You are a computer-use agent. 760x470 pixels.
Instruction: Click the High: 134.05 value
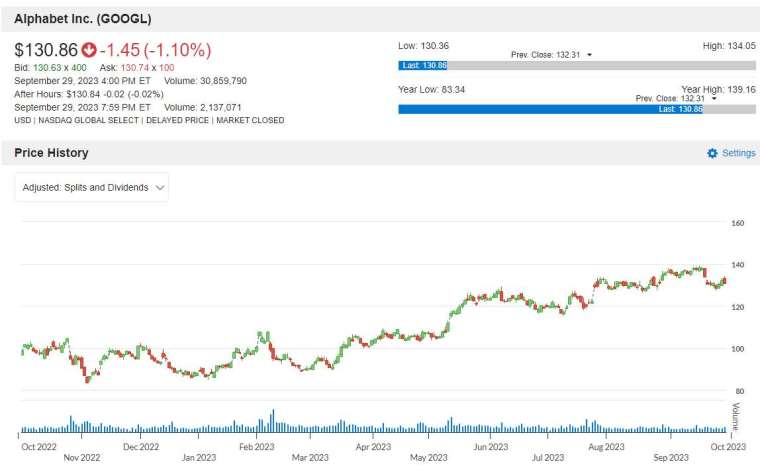[x=729, y=46]
